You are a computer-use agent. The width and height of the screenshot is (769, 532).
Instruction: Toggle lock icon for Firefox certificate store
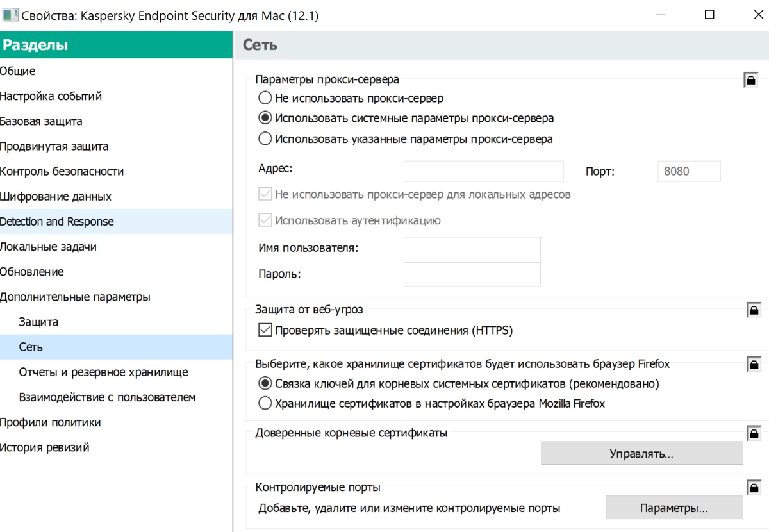point(754,364)
